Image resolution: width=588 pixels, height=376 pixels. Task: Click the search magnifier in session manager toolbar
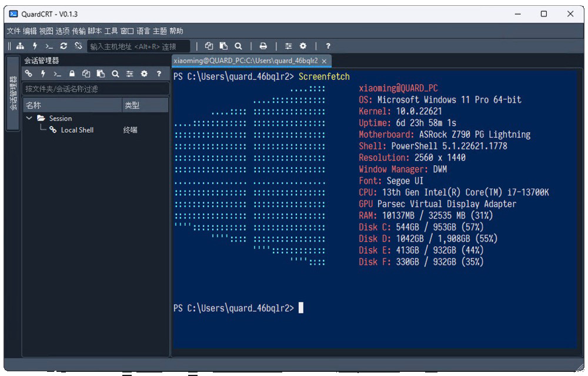tap(115, 74)
